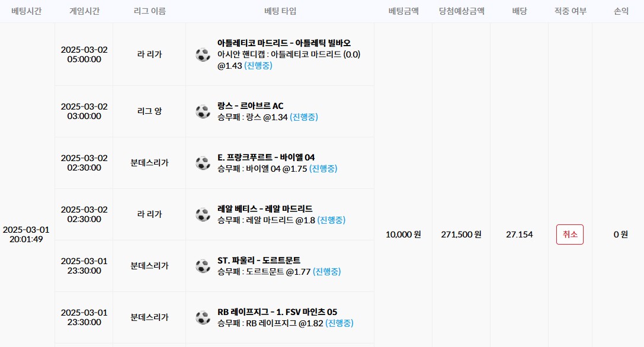Click soccer ball icon beside ST. 파울리 - 도르트문트
The image size is (644, 347).
203,266
